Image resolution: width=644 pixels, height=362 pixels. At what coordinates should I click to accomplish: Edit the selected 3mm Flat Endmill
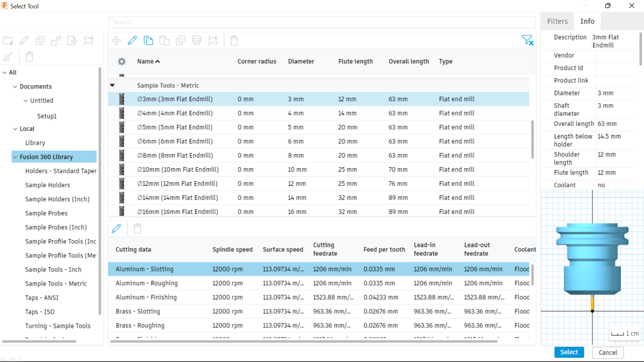[x=133, y=40]
